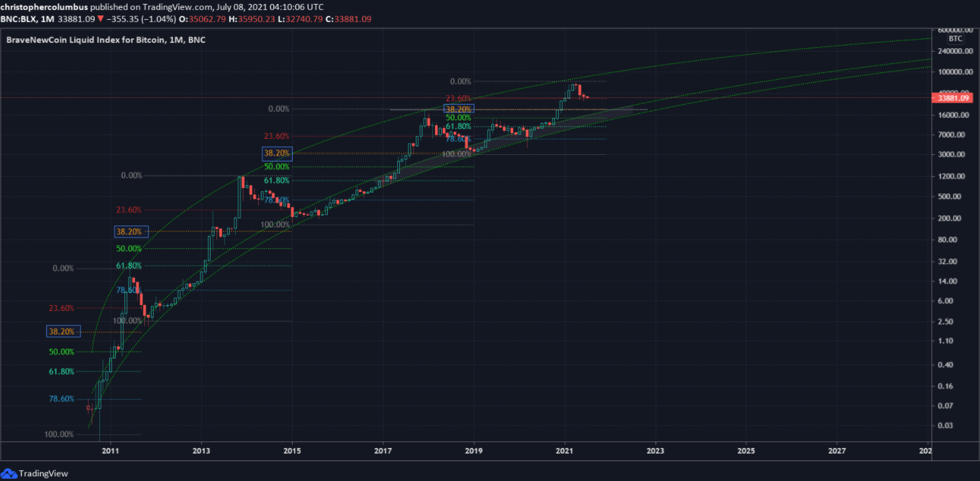Click the 240000.00 price axis label

(955, 50)
